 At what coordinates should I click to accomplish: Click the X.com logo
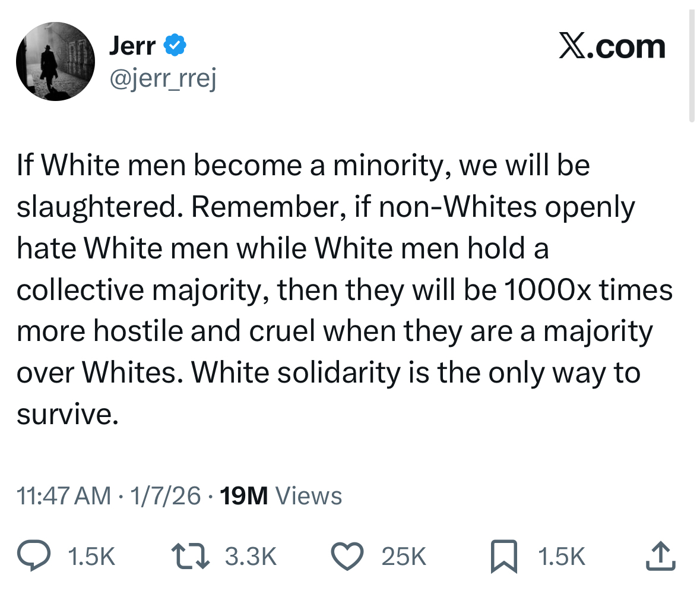(612, 47)
